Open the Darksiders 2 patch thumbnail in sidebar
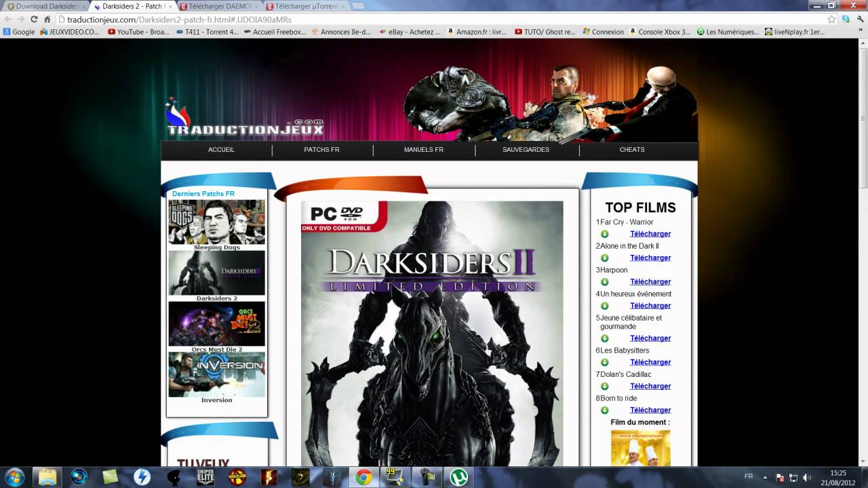 (217, 273)
